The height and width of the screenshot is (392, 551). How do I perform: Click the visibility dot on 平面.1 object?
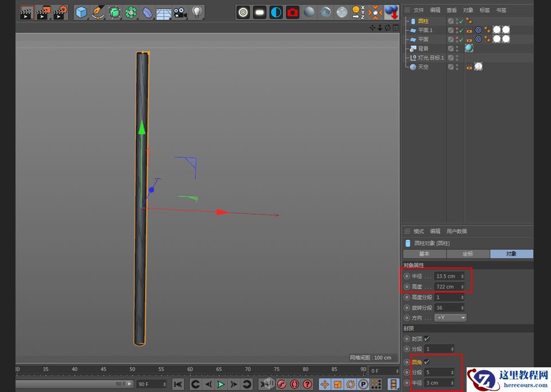click(x=456, y=28)
